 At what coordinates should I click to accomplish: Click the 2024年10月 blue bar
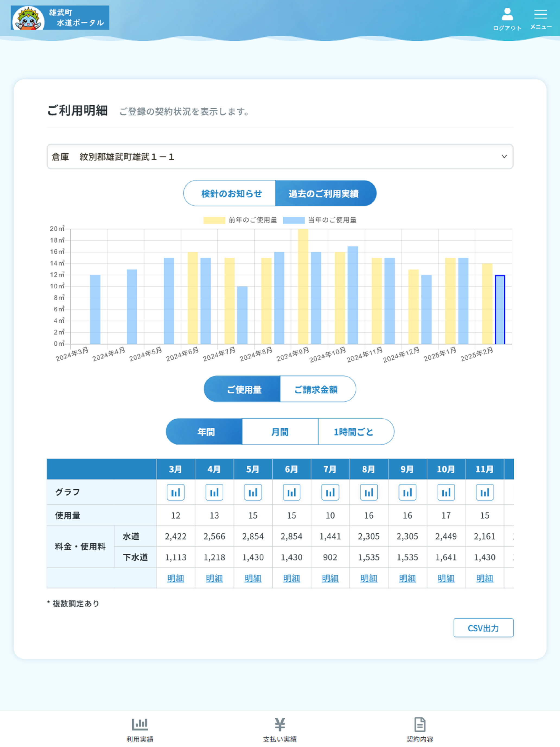pos(353,295)
